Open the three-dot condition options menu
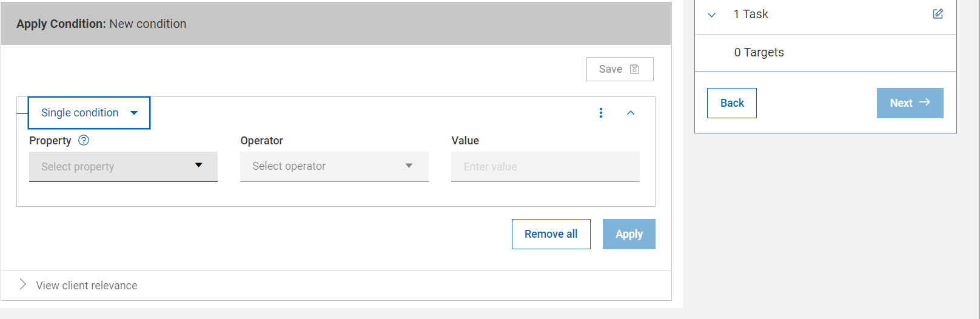 [601, 113]
